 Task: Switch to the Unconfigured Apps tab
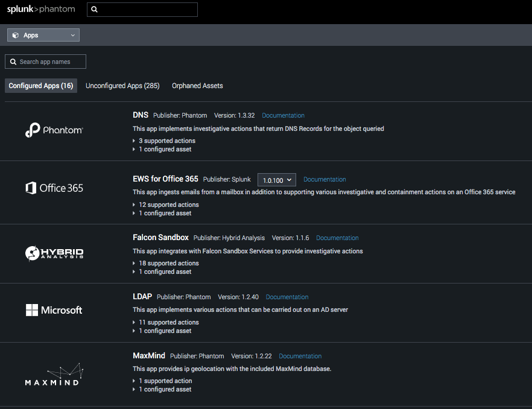[122, 86]
